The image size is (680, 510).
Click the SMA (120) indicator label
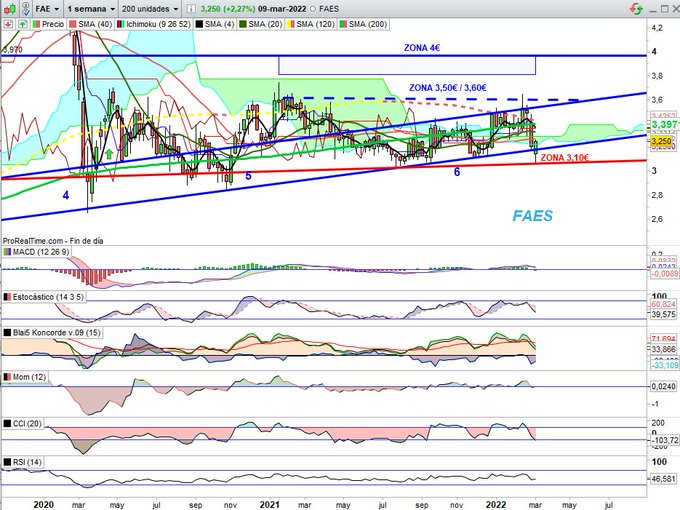coord(315,24)
